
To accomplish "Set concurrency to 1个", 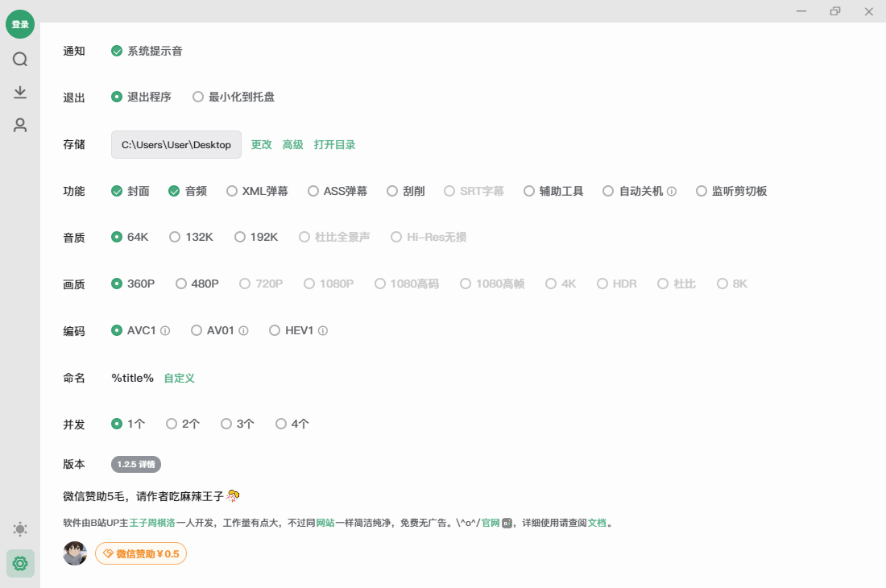I will point(128,424).
